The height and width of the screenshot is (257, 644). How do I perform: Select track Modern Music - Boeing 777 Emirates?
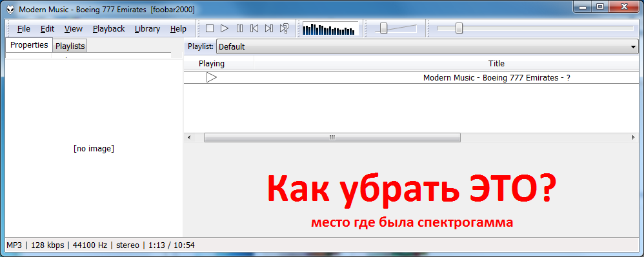coord(412,77)
